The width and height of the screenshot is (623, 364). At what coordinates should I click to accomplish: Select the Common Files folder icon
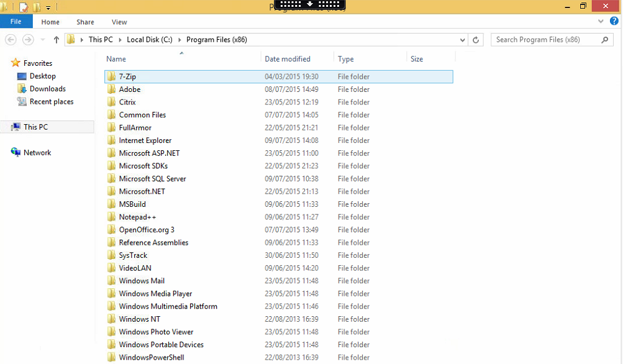[x=112, y=114]
